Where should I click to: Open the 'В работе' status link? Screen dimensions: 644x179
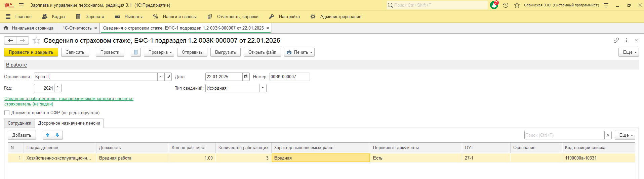tap(16, 65)
